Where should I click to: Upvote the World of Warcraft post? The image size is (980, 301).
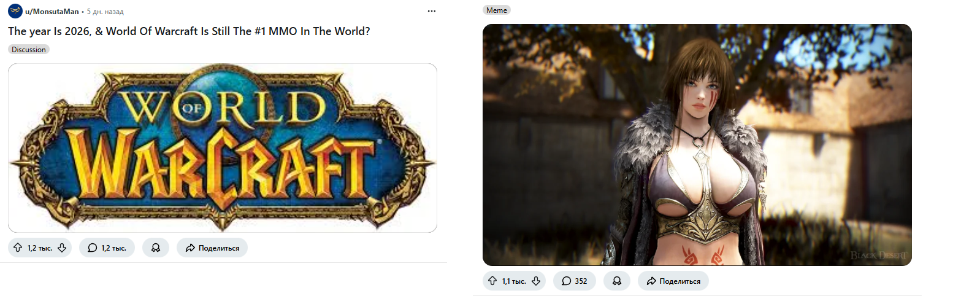click(18, 248)
